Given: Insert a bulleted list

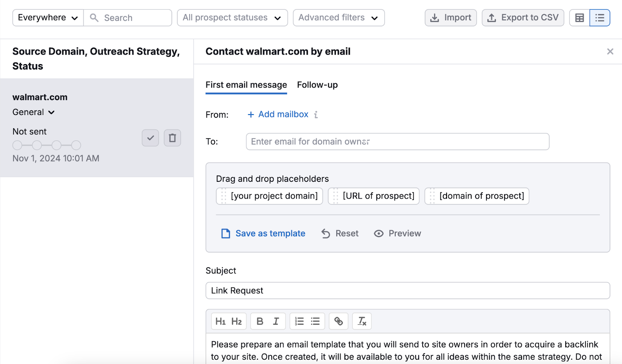Looking at the screenshot, I should (x=315, y=321).
